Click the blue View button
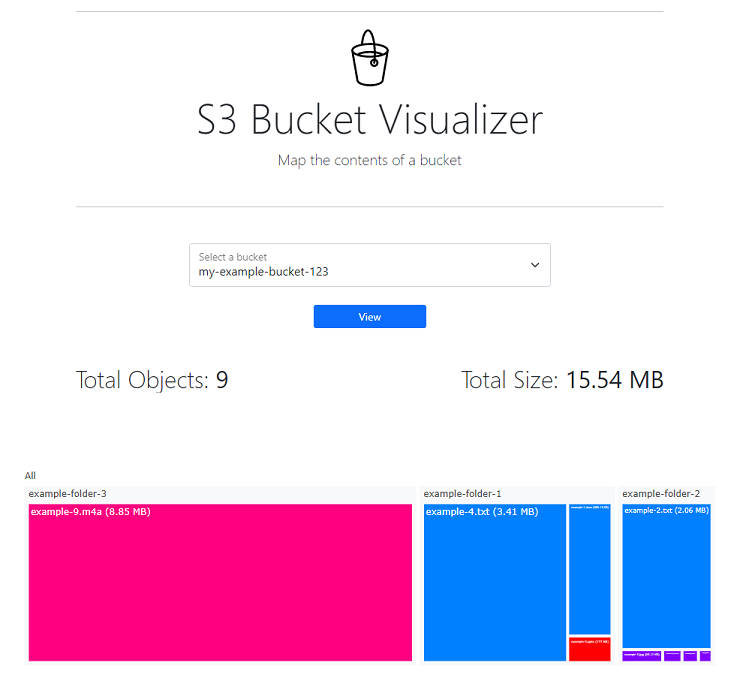The height and width of the screenshot is (687, 743). [370, 316]
